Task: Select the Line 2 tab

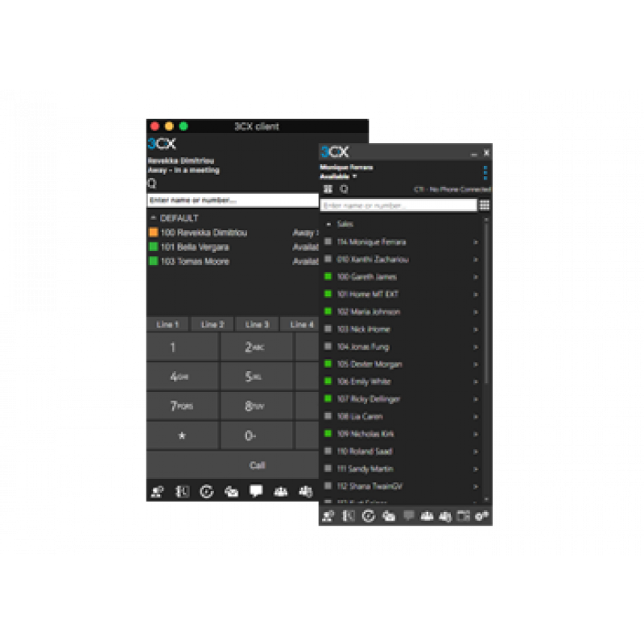Action: click(213, 324)
